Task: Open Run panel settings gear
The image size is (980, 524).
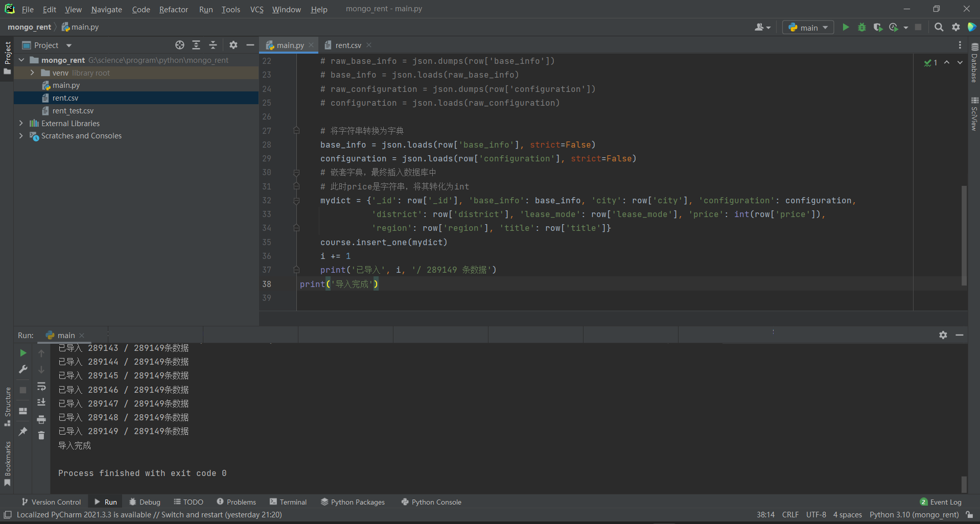Action: click(943, 335)
